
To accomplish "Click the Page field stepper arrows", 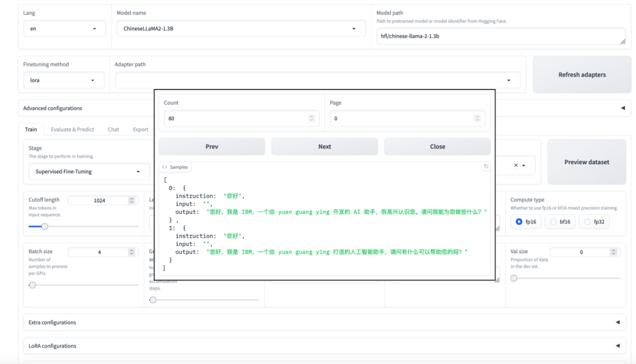I will point(477,118).
